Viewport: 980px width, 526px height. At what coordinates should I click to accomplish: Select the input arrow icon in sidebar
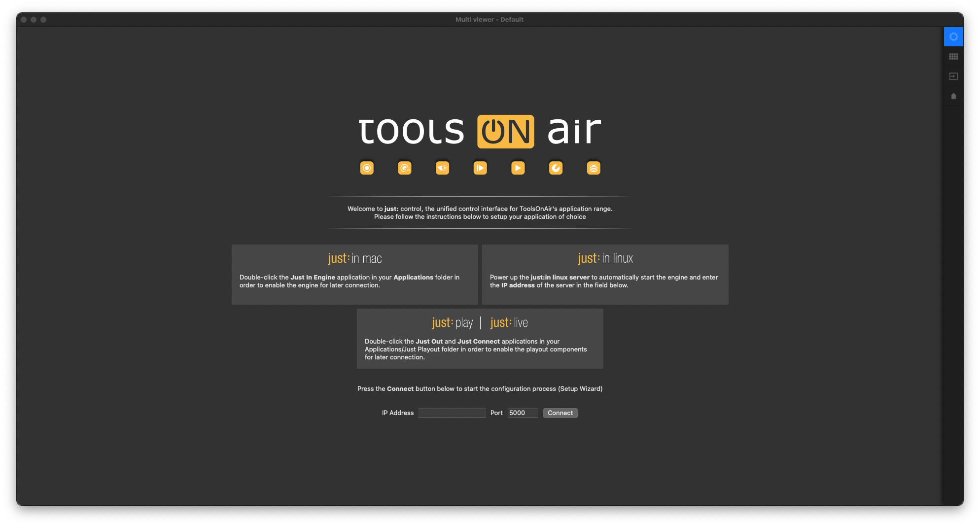coord(953,76)
